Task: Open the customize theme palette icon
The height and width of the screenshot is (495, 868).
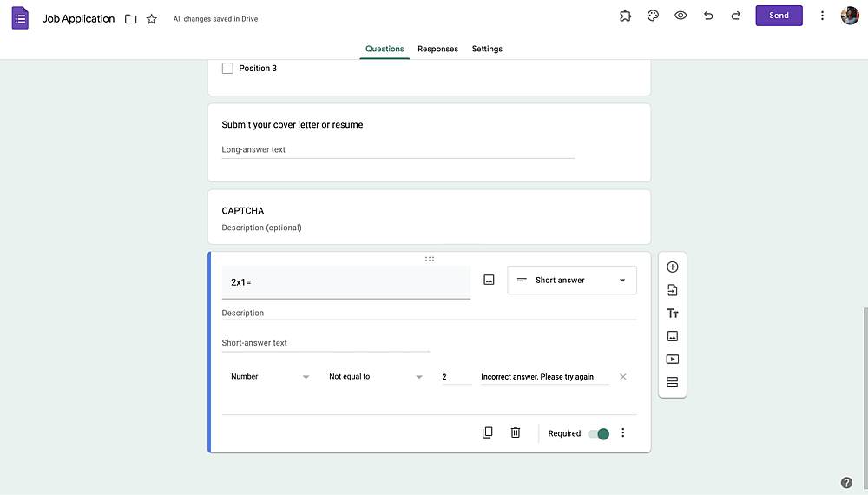Action: tap(653, 16)
